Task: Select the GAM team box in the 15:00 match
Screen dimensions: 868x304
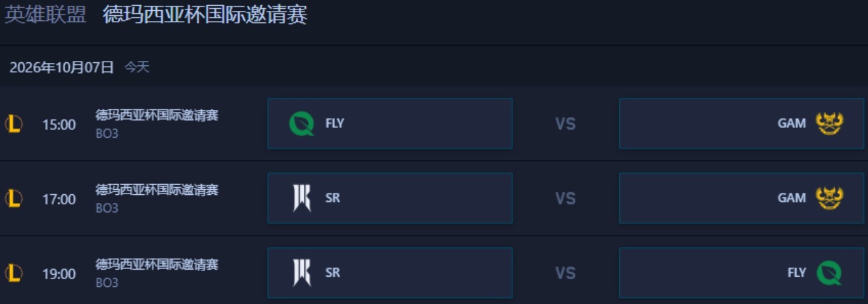Action: click(x=741, y=123)
